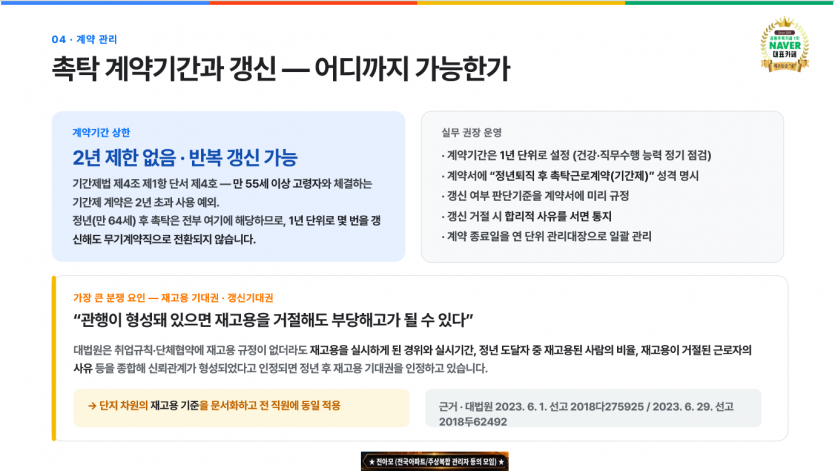This screenshot has height=471, width=835.
Task: Click the title '촉탁 계약기간과 갱신 — 어디까지 가능한가'
Action: pyautogui.click(x=281, y=69)
